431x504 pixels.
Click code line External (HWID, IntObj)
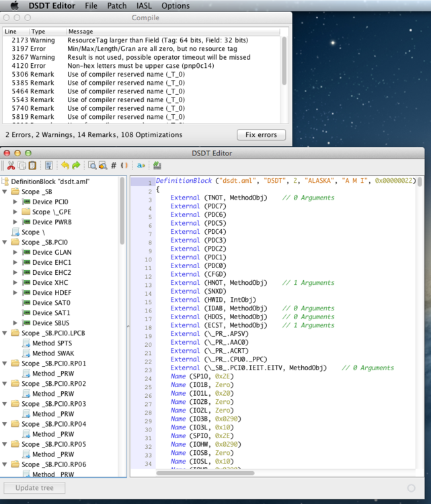[213, 300]
